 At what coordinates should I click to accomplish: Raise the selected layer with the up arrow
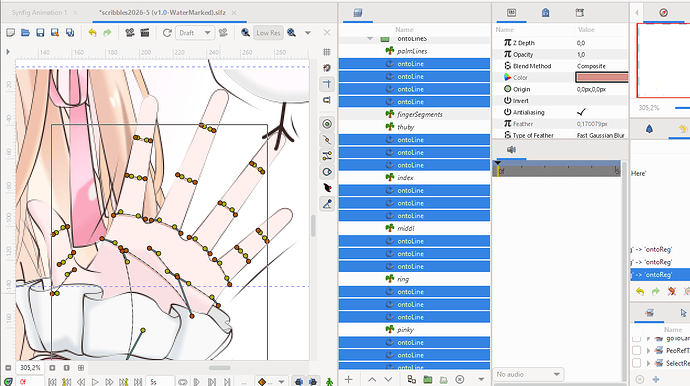point(372,379)
